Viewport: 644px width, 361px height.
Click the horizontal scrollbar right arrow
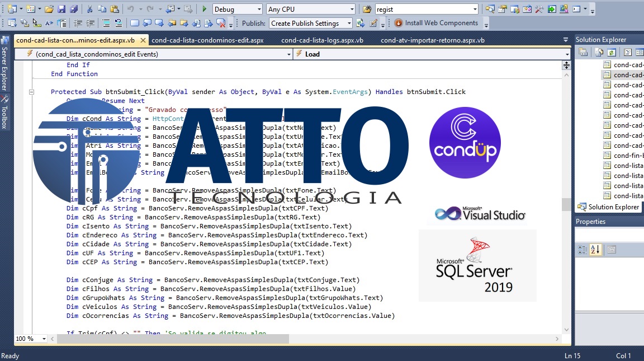tap(557, 339)
